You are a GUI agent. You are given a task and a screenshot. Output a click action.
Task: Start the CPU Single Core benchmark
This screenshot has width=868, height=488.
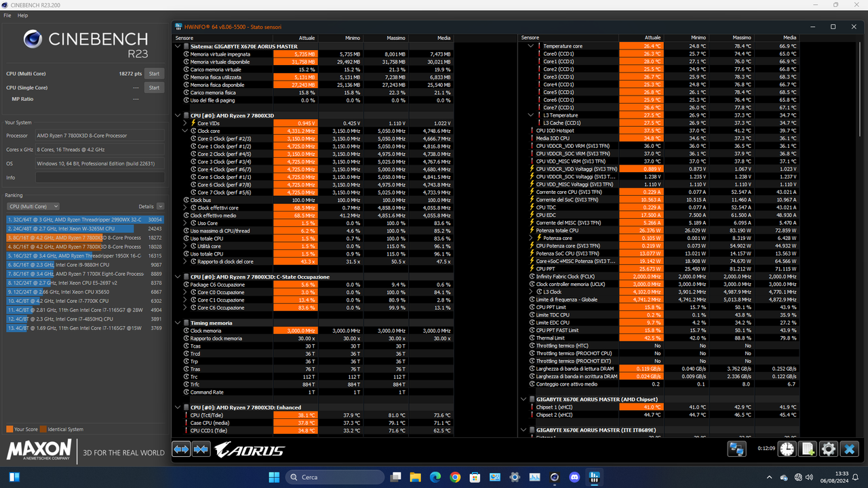(x=154, y=87)
